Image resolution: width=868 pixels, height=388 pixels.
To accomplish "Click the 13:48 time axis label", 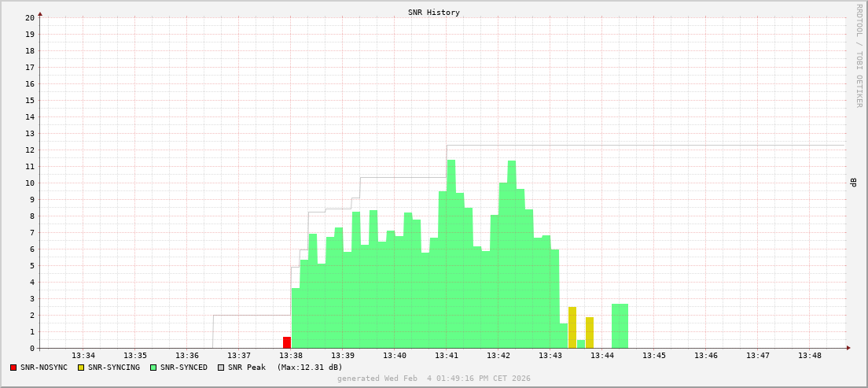I will click(x=810, y=356).
